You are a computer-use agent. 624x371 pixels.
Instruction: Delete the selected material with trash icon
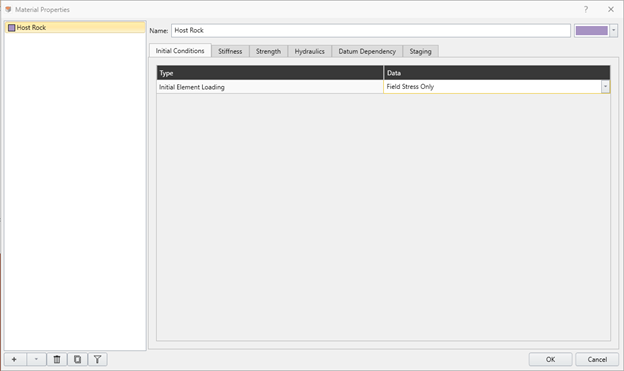click(57, 359)
